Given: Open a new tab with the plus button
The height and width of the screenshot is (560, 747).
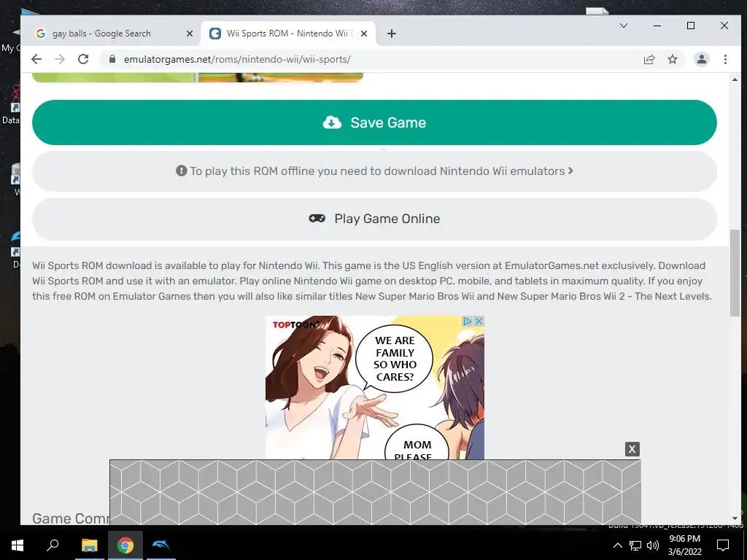Looking at the screenshot, I should [x=392, y=34].
